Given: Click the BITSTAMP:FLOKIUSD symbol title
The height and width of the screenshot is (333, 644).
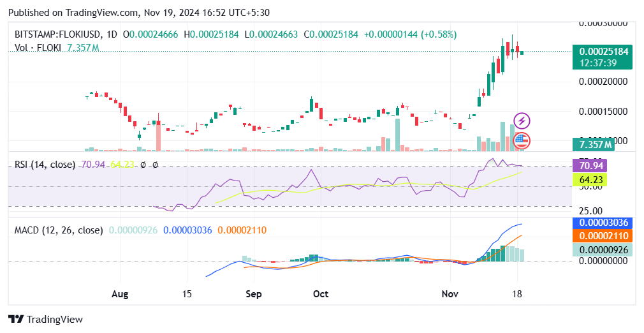Looking at the screenshot, I should 55,34.
